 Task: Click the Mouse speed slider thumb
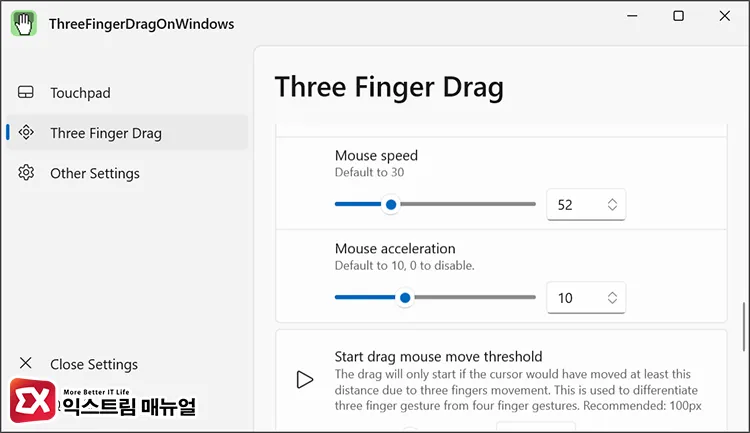(391, 205)
